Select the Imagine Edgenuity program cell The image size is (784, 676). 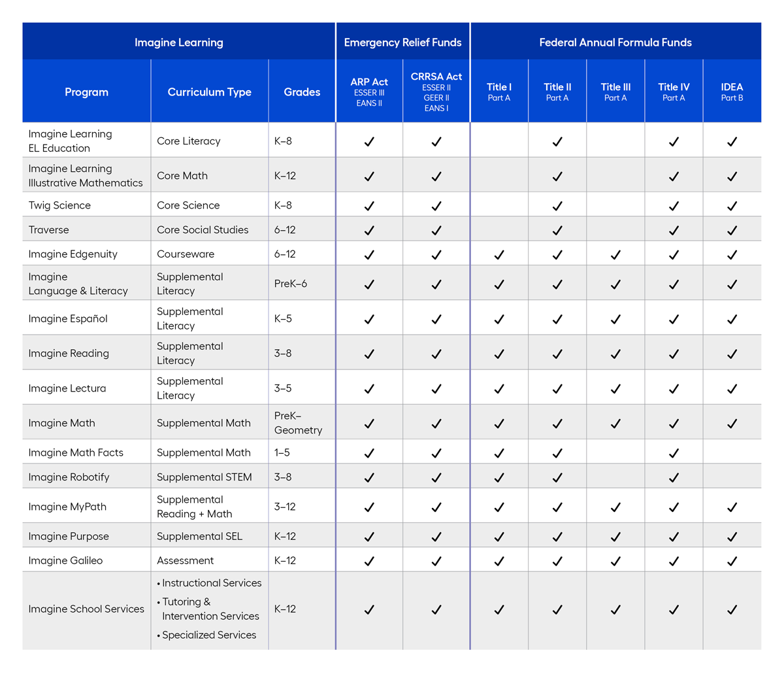point(86,254)
